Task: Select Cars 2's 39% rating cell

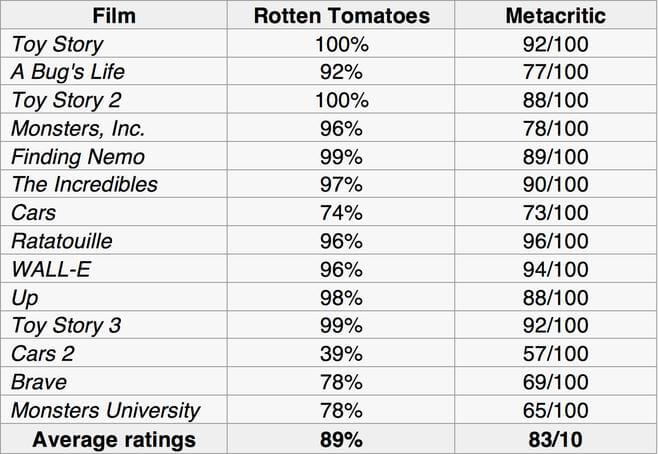Action: pos(341,353)
